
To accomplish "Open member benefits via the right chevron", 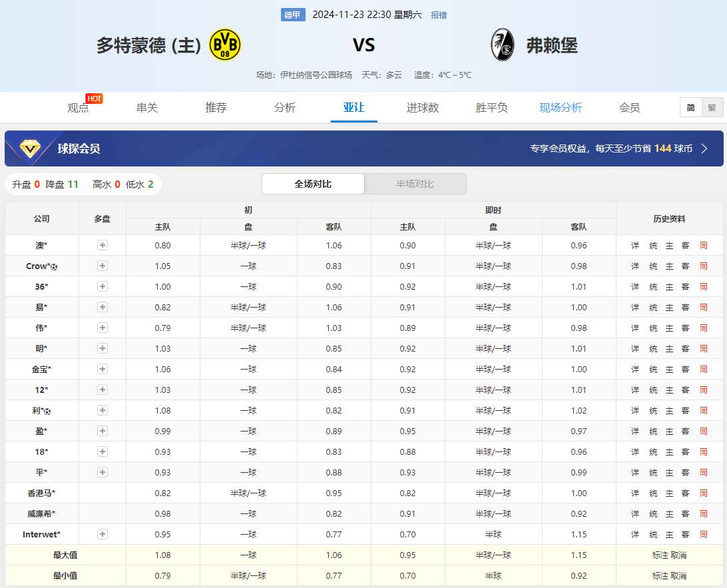I will point(704,148).
